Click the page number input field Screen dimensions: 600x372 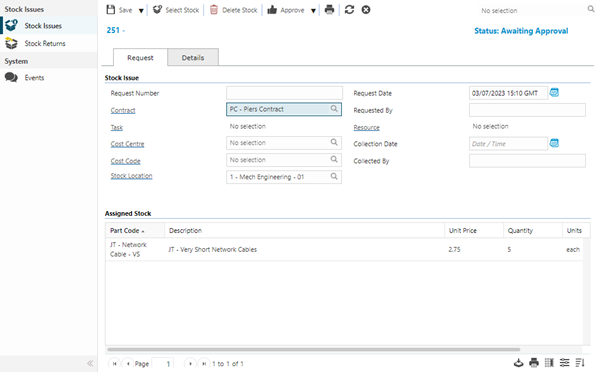coord(163,364)
